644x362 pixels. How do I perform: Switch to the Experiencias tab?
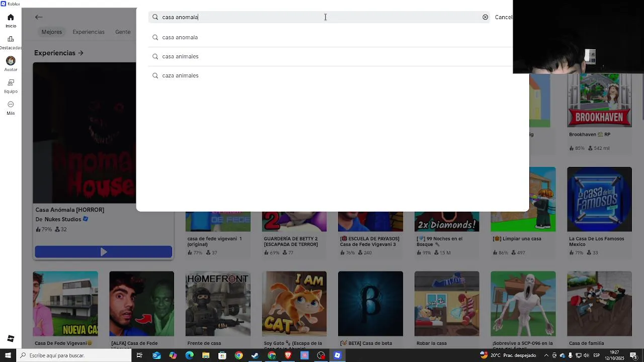click(89, 32)
